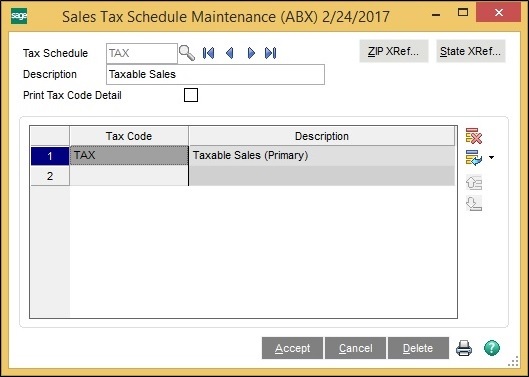The width and height of the screenshot is (529, 377).
Task: Close the Sales Tax Schedule Maintenance window
Action: pyautogui.click(x=499, y=13)
